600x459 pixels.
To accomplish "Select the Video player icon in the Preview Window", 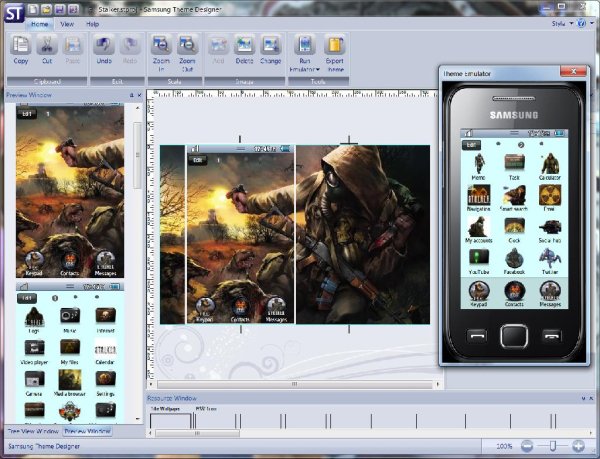I will (34, 347).
